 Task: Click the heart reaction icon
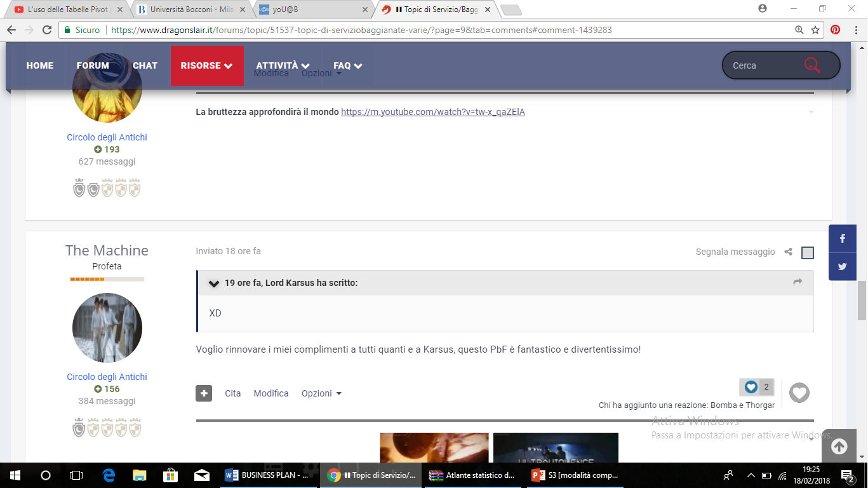pos(799,393)
